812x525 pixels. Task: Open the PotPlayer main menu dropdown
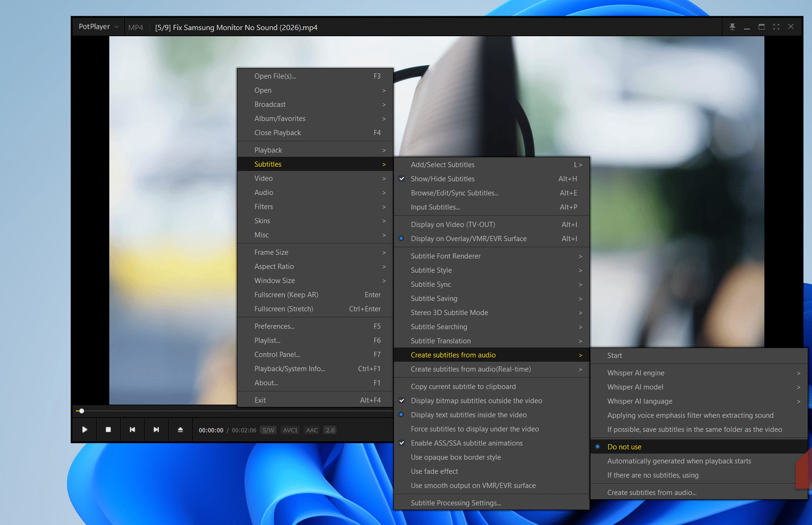99,27
